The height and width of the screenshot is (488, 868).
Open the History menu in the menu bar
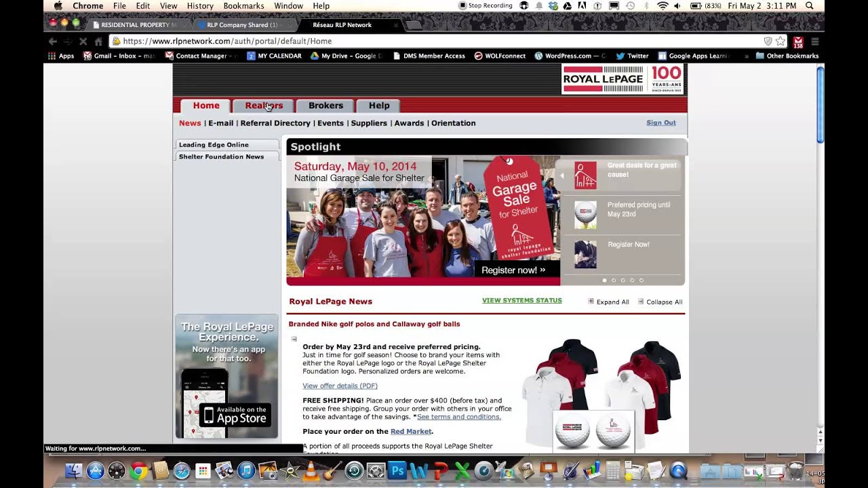click(200, 5)
